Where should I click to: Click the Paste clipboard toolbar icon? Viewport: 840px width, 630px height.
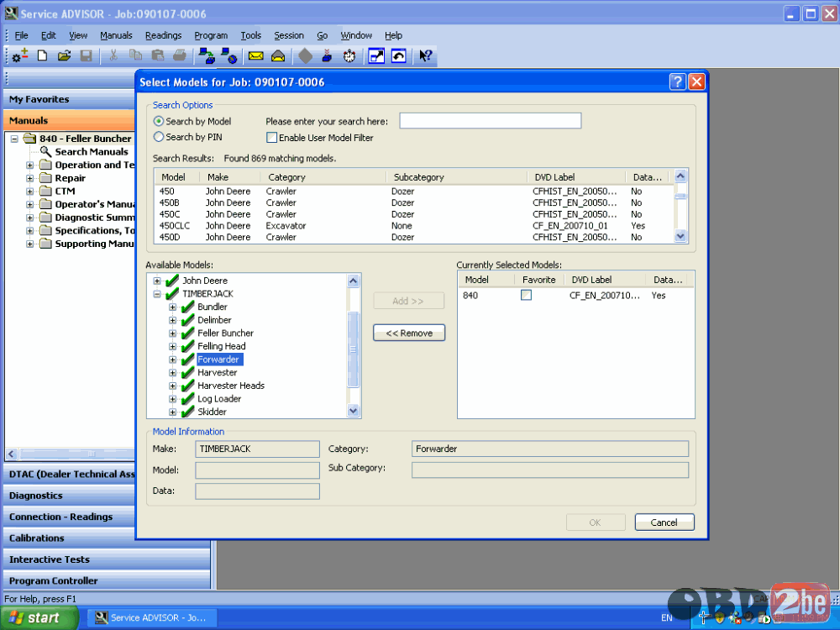point(158,55)
